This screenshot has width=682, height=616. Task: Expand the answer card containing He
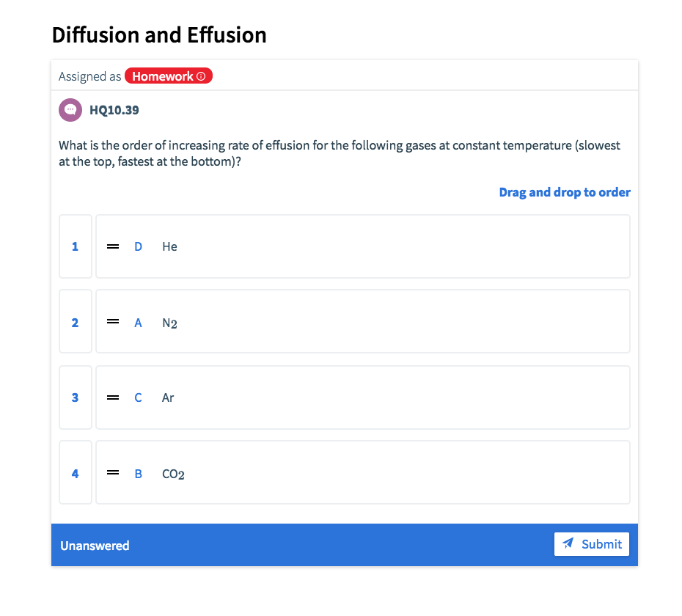coord(362,246)
